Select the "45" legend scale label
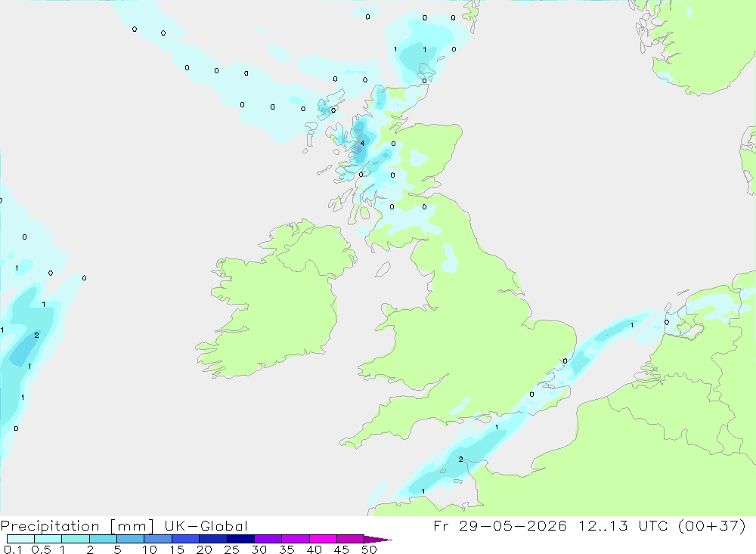 [x=342, y=549]
